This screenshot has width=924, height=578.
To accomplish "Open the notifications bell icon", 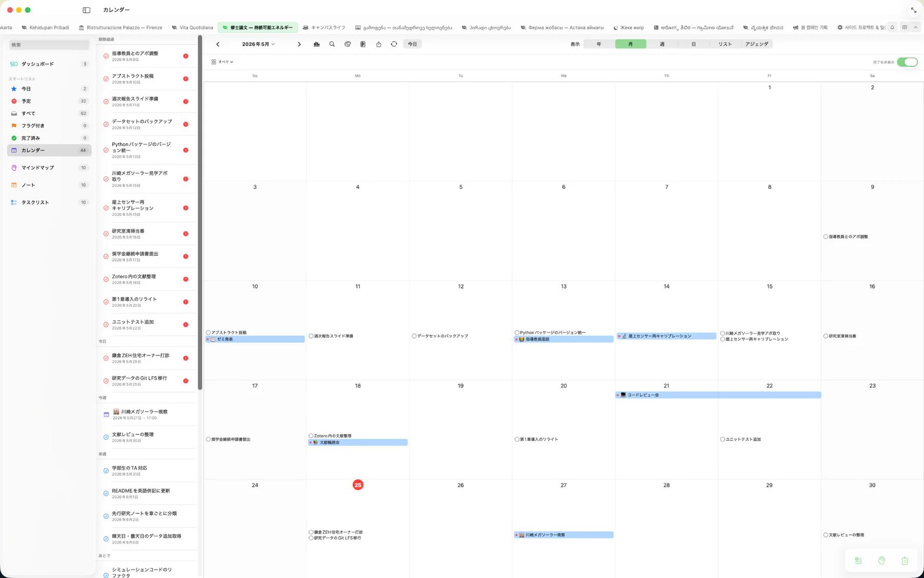I will point(892,27).
